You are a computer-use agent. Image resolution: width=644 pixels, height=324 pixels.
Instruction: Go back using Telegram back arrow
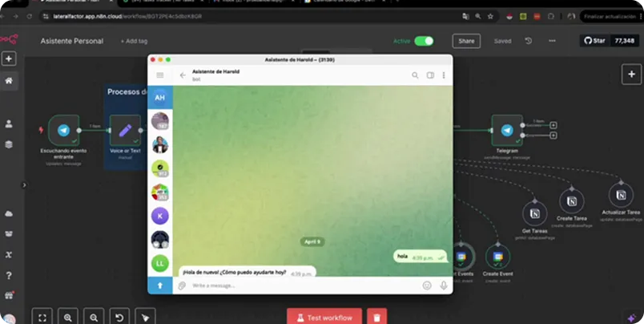[183, 75]
